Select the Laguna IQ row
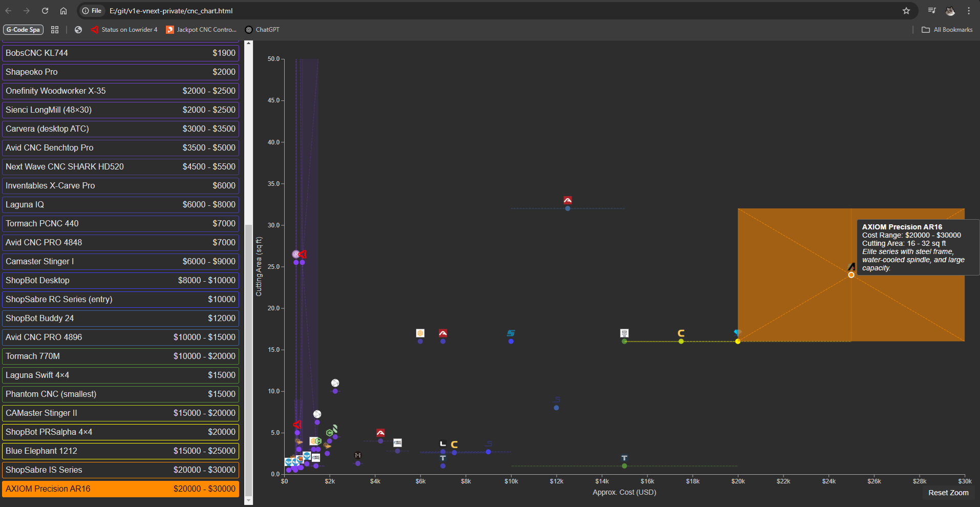Screen dimensions: 980x507 (x=120, y=204)
